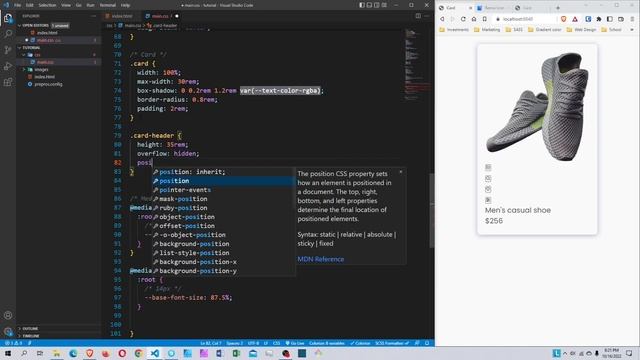Open the Edit menu

click(x=30, y=5)
